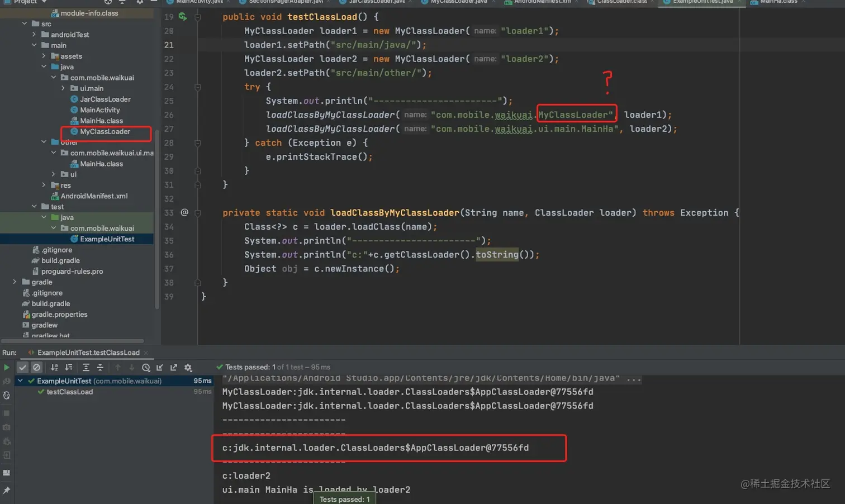Expand the ui.main package
Screen dimensions: 845x504
(63, 88)
